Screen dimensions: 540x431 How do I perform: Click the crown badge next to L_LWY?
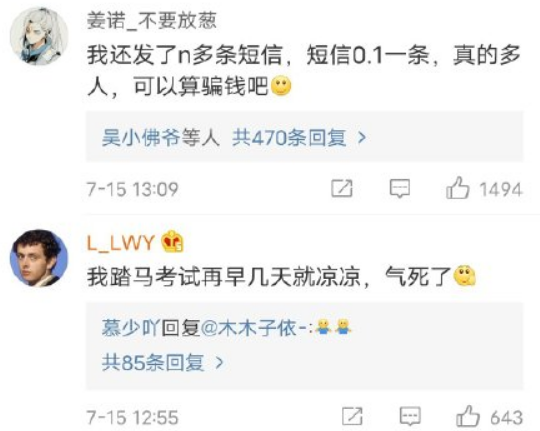[x=173, y=242]
